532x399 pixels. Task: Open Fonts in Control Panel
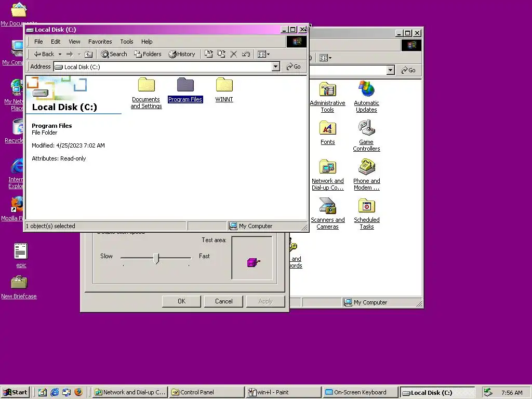(327, 132)
